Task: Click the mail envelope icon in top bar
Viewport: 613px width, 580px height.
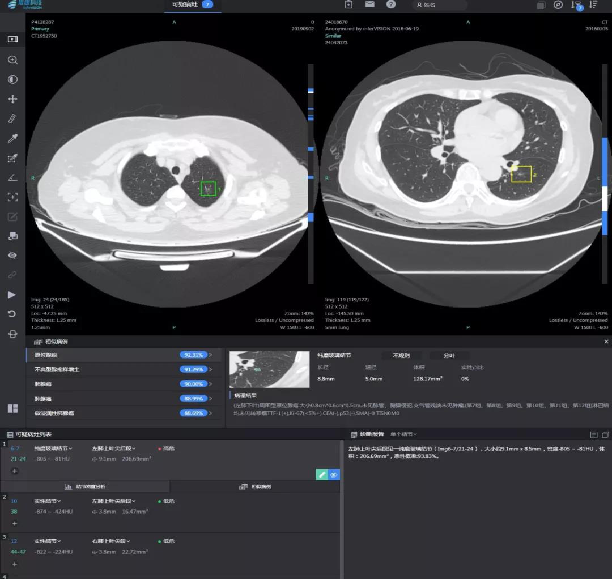Action: pyautogui.click(x=368, y=5)
